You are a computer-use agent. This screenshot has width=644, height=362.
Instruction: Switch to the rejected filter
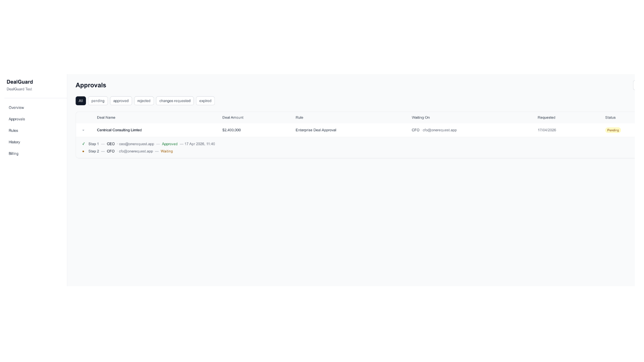(144, 101)
